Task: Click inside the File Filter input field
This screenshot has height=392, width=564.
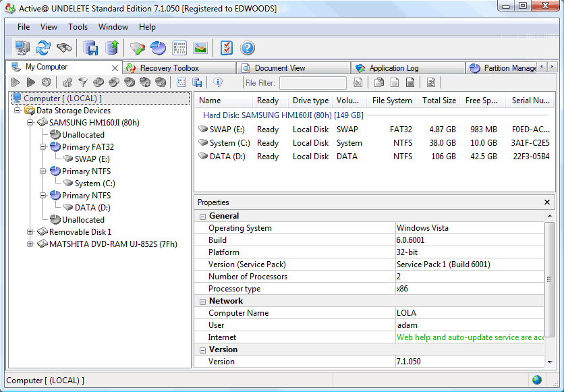Action: point(312,83)
